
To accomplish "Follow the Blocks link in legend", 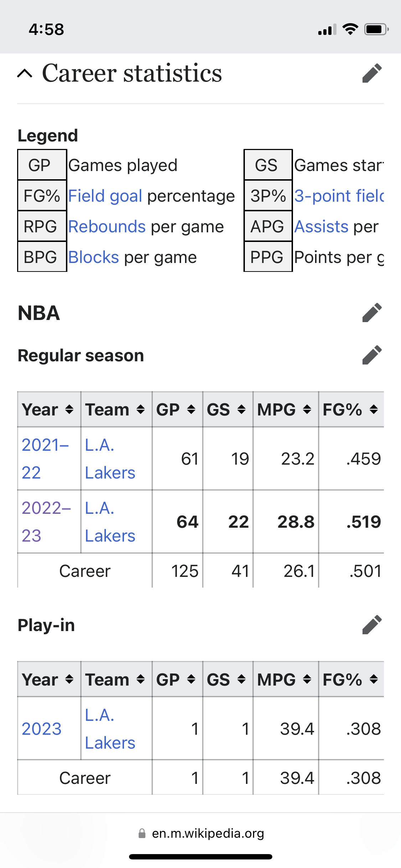I will point(93,257).
